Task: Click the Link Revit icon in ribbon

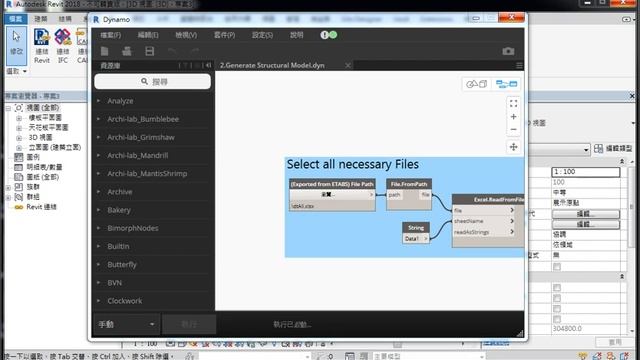Action: (x=42, y=46)
